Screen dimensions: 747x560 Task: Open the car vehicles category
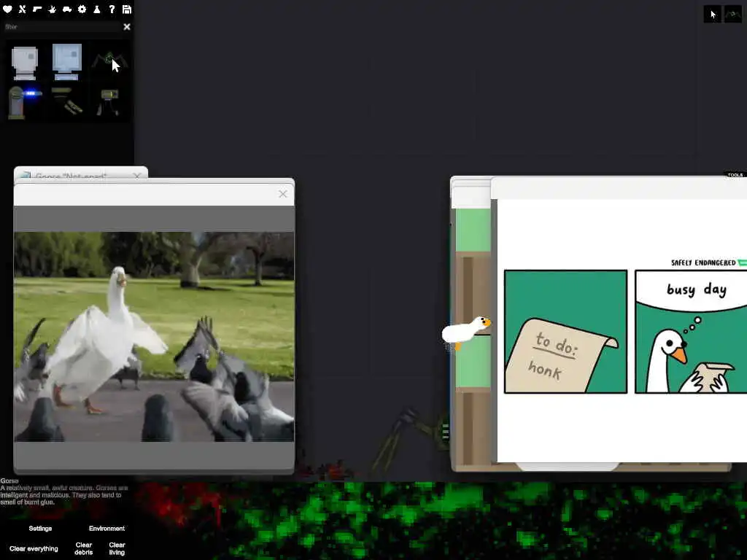point(67,9)
